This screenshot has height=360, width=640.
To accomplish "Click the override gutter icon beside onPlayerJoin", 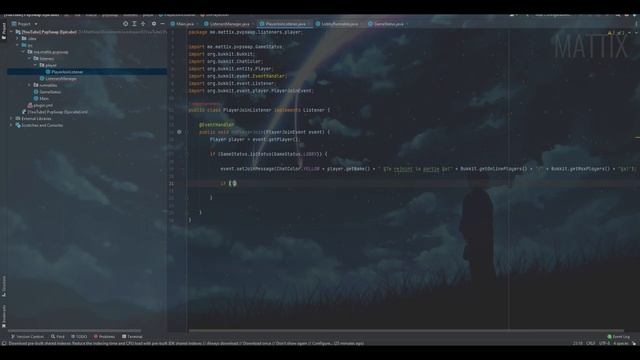I will pos(179,132).
